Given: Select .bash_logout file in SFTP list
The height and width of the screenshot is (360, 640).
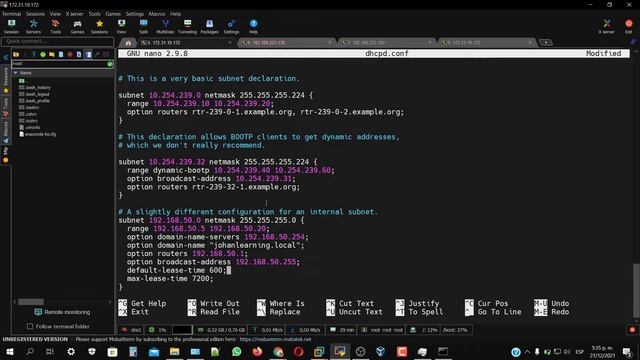Looking at the screenshot, I should tap(34, 94).
